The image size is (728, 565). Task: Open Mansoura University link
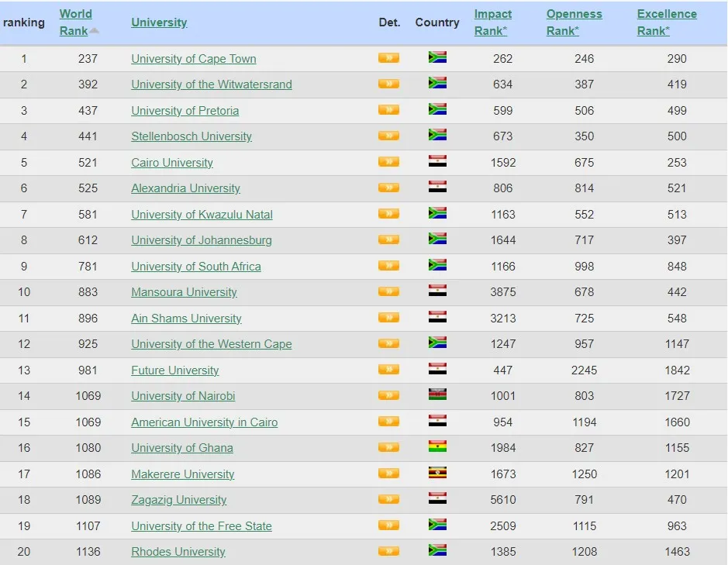click(x=184, y=292)
